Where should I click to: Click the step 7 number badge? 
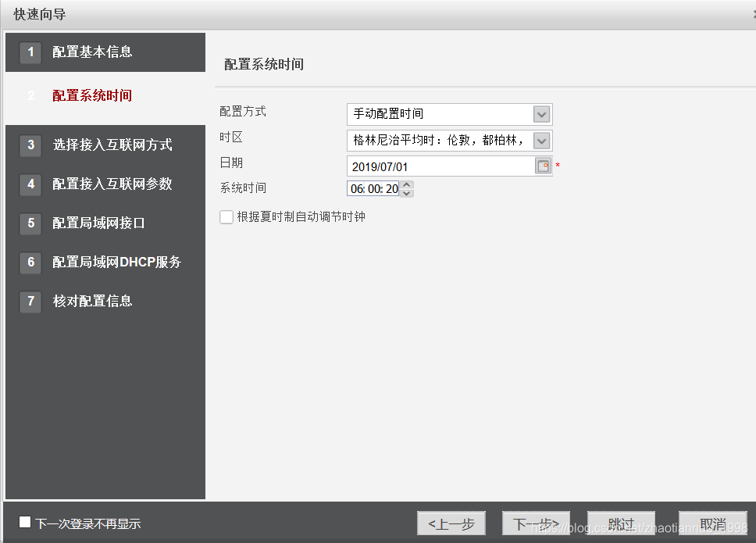[31, 301]
